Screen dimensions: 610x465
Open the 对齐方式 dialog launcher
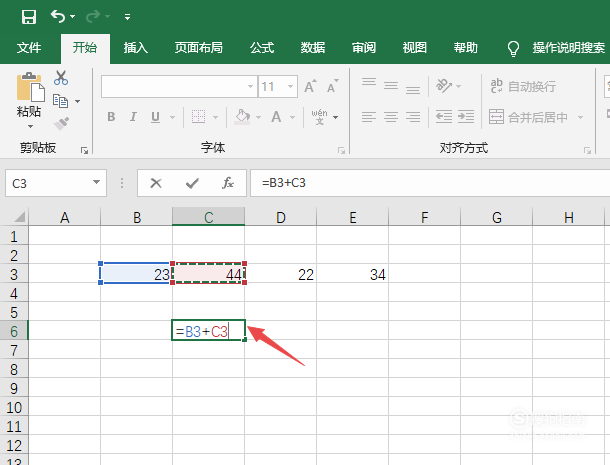[x=587, y=150]
